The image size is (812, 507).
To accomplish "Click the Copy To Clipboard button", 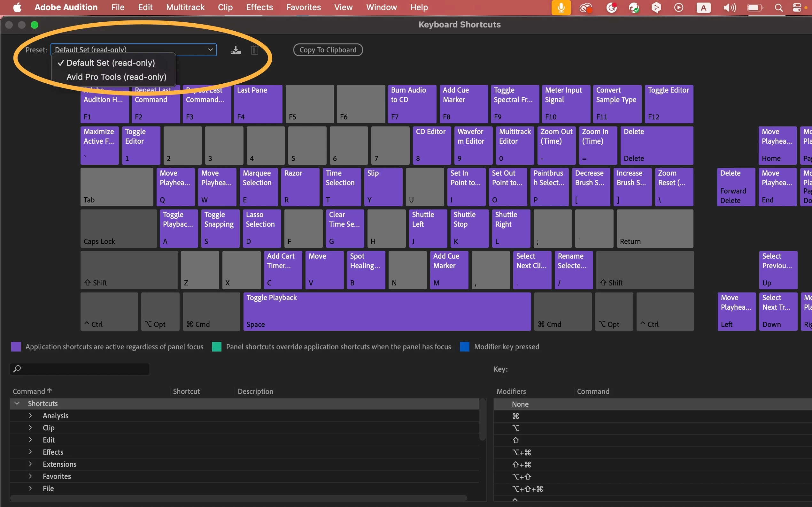I will (x=328, y=50).
